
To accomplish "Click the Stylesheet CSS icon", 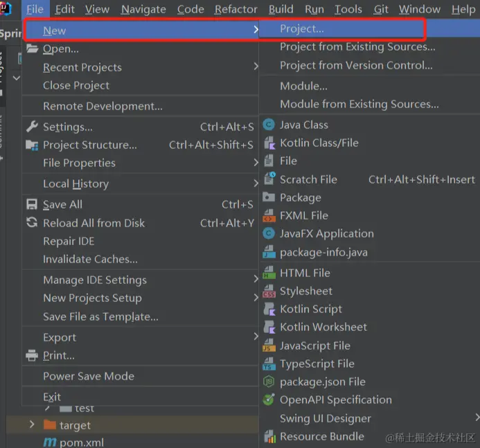I will click(269, 291).
